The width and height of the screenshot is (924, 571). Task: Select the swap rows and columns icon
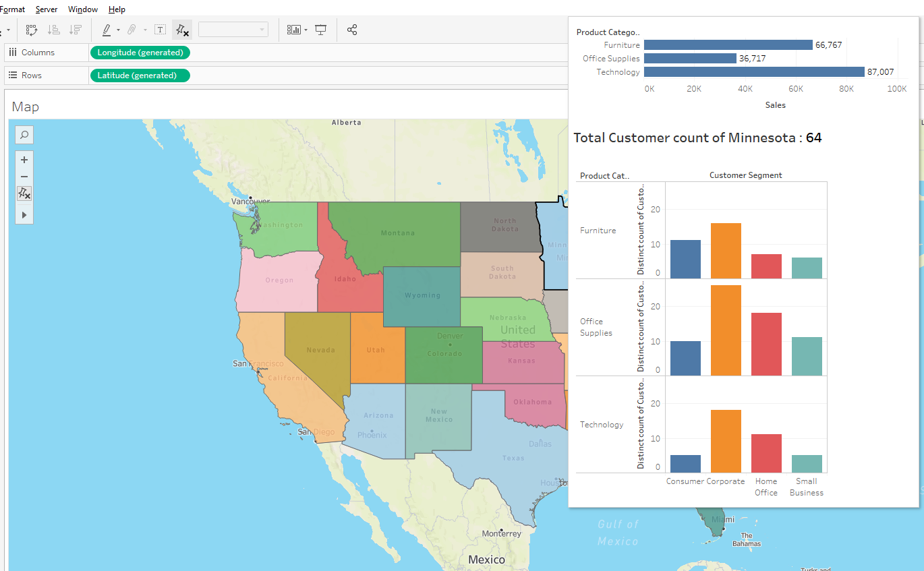click(x=31, y=30)
